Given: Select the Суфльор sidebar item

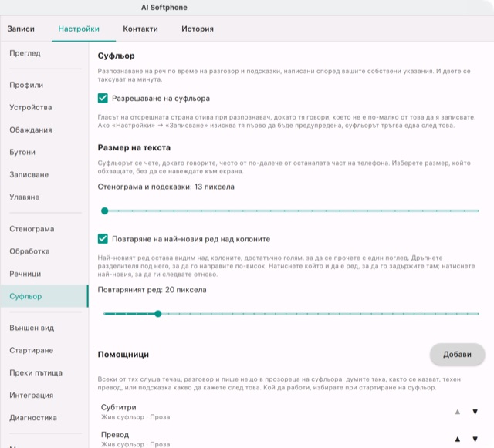Looking at the screenshot, I should [44, 296].
